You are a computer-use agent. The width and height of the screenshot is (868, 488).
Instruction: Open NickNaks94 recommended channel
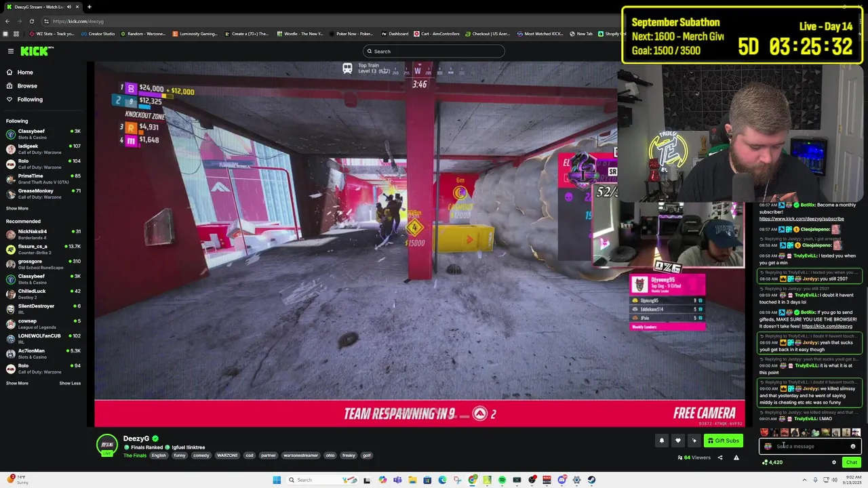(x=43, y=234)
